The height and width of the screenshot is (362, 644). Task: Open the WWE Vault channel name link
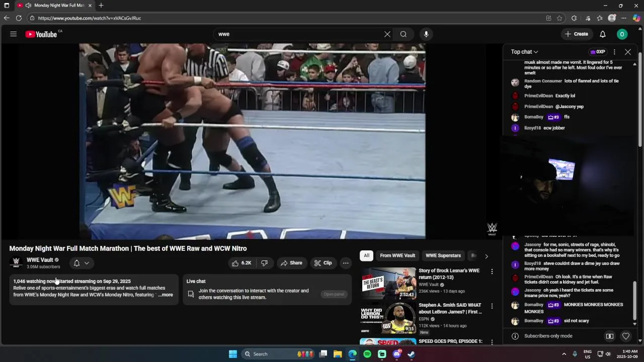pyautogui.click(x=40, y=260)
